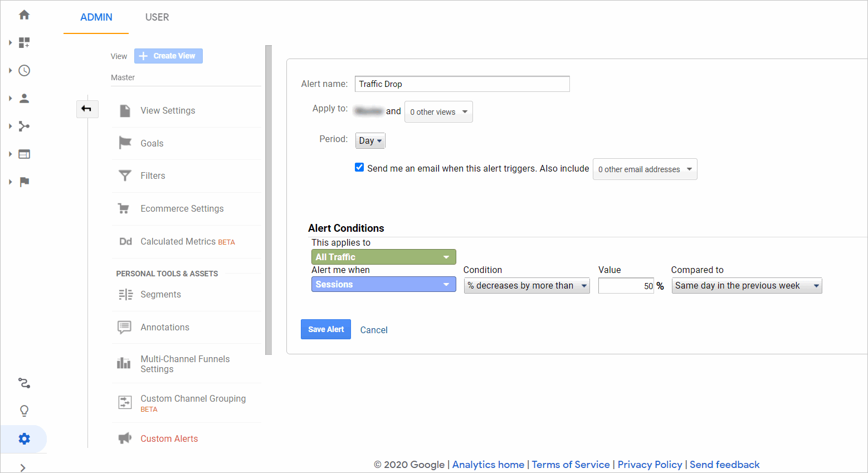868x473 pixels.
Task: Open Realtime reports via the clock icon
Action: pyautogui.click(x=24, y=70)
